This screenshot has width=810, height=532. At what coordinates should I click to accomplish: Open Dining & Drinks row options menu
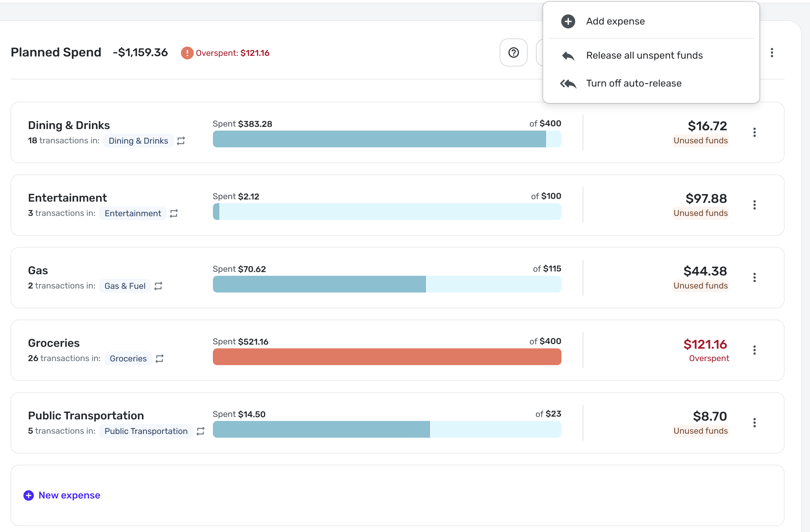[x=754, y=132]
